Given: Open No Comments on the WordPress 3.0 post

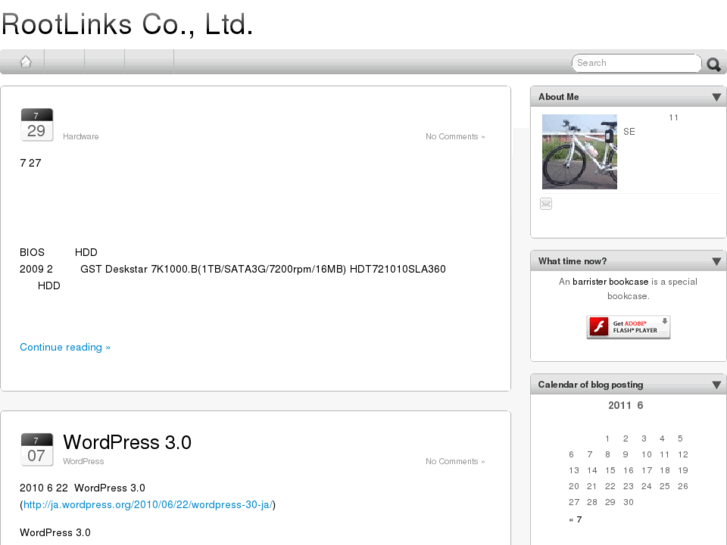Looking at the screenshot, I should (x=455, y=461).
